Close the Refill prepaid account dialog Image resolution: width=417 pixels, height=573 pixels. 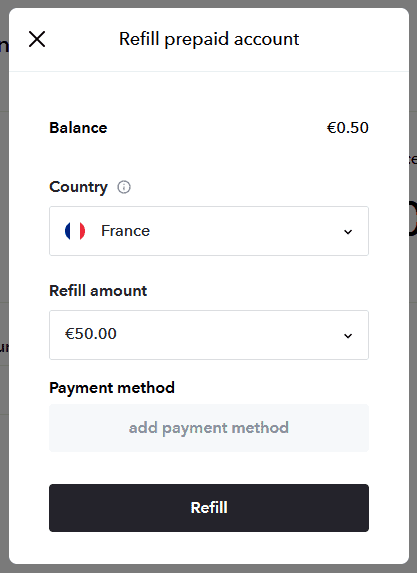pyautogui.click(x=37, y=39)
